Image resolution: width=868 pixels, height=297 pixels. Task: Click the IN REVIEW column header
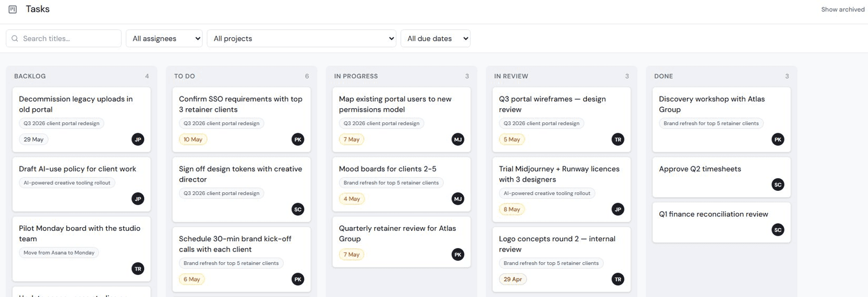click(x=511, y=76)
